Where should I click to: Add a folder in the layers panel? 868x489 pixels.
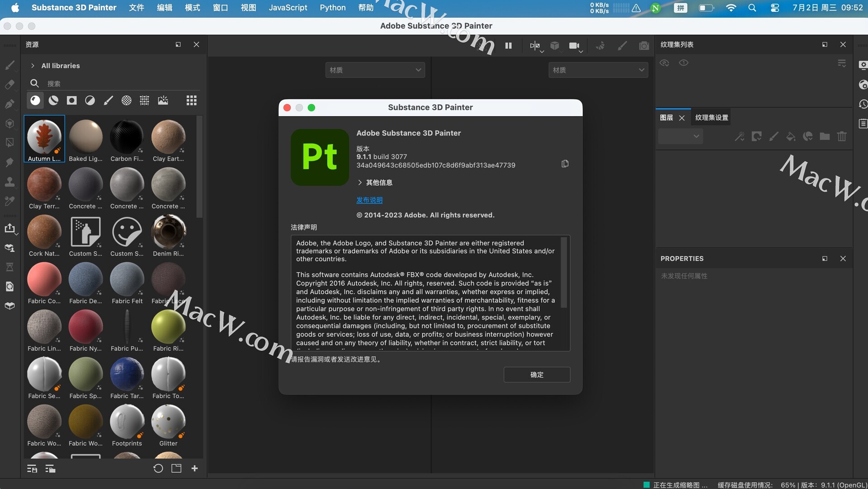(825, 136)
